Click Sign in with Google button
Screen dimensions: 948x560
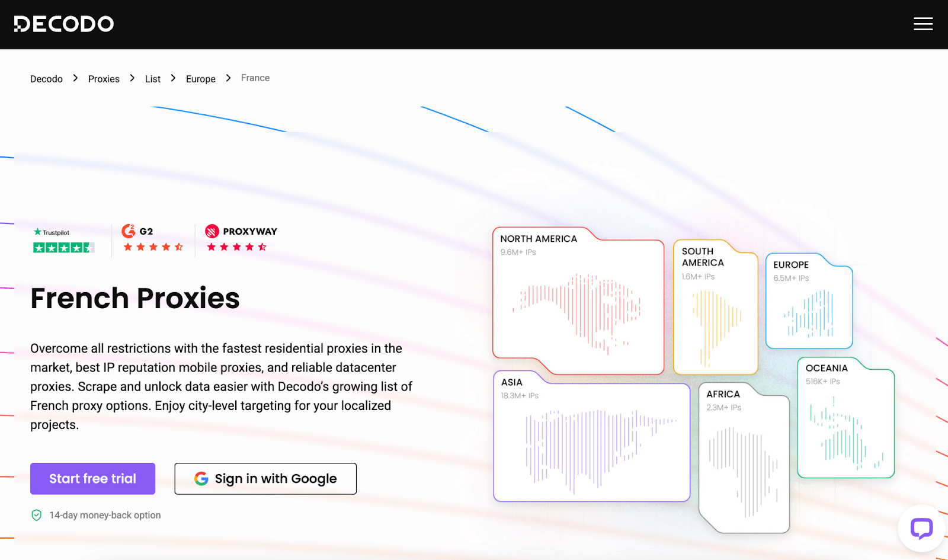(x=265, y=479)
